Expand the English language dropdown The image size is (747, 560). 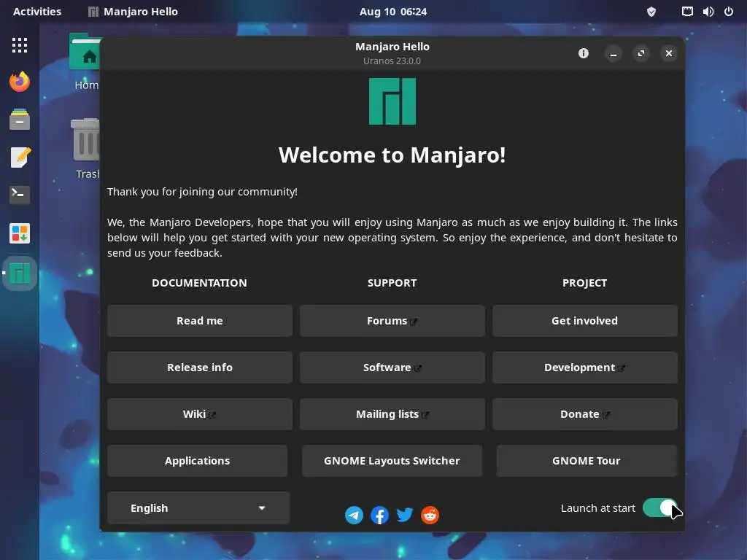tap(198, 508)
